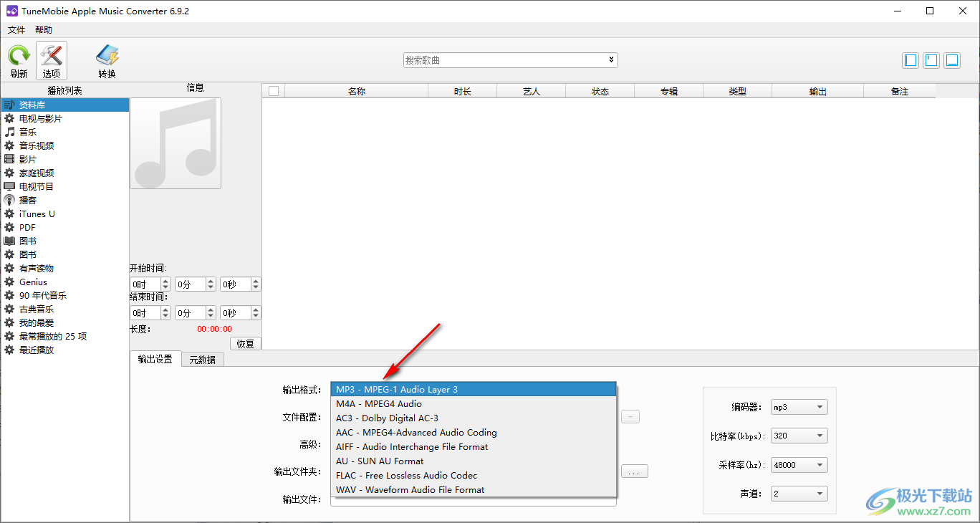This screenshot has height=523, width=980.
Task: Open the 古典音乐 playlist
Action: pyautogui.click(x=65, y=309)
